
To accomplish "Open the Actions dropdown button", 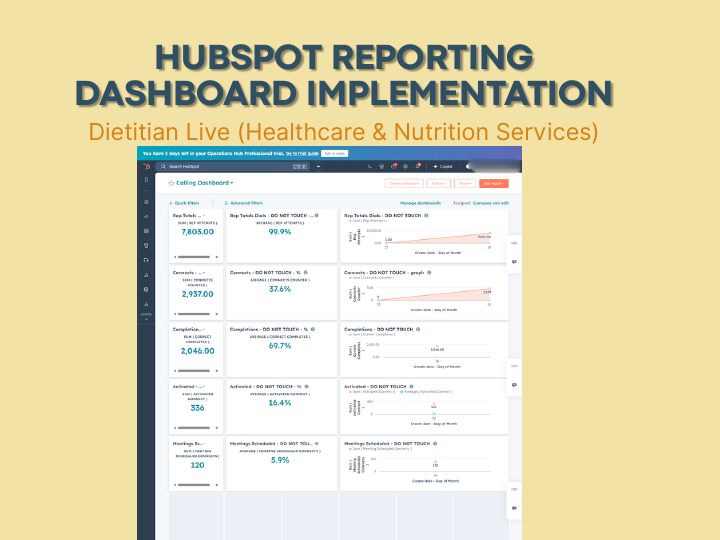I will (439, 183).
